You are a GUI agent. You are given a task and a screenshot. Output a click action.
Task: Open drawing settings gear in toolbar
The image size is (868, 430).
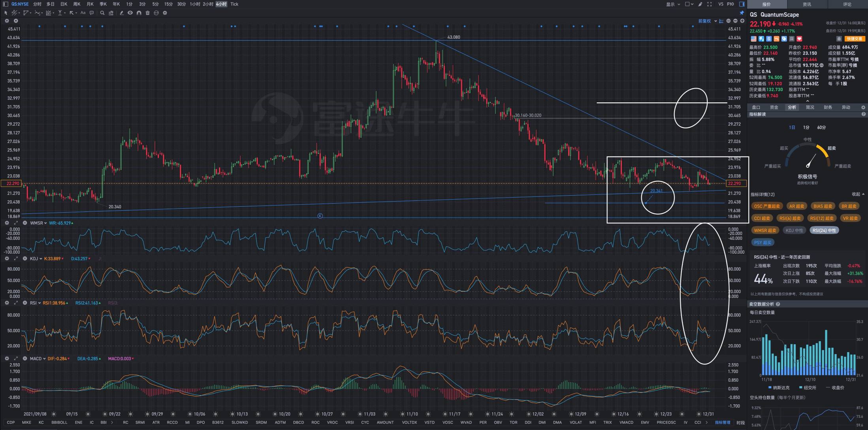coord(165,13)
